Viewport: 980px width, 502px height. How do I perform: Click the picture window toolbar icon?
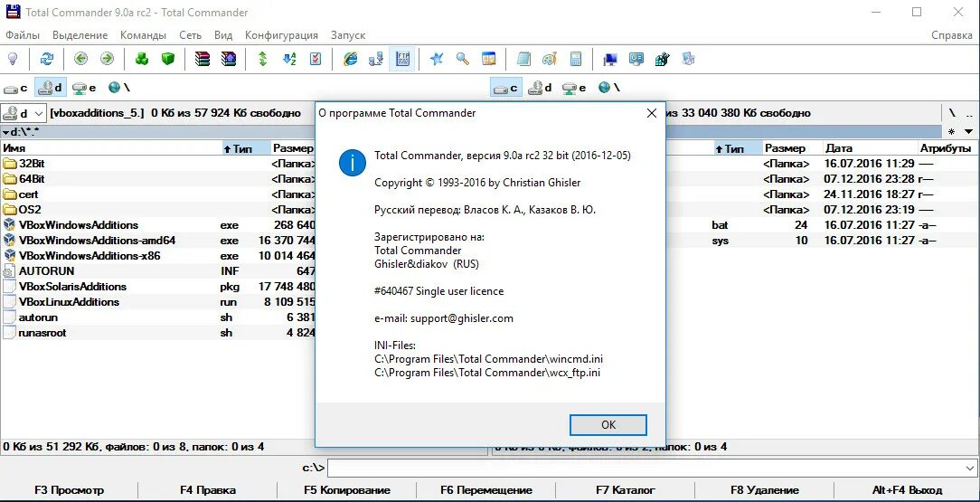(x=489, y=60)
